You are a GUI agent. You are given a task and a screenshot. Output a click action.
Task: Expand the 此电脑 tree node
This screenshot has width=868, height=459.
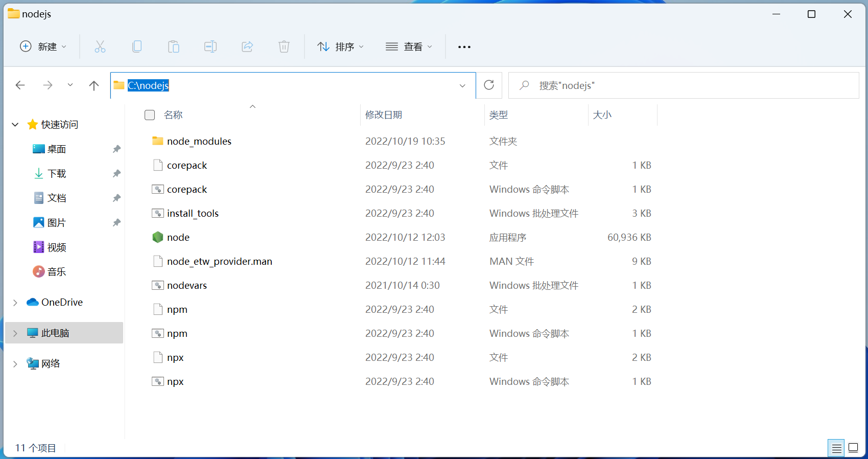[15, 333]
